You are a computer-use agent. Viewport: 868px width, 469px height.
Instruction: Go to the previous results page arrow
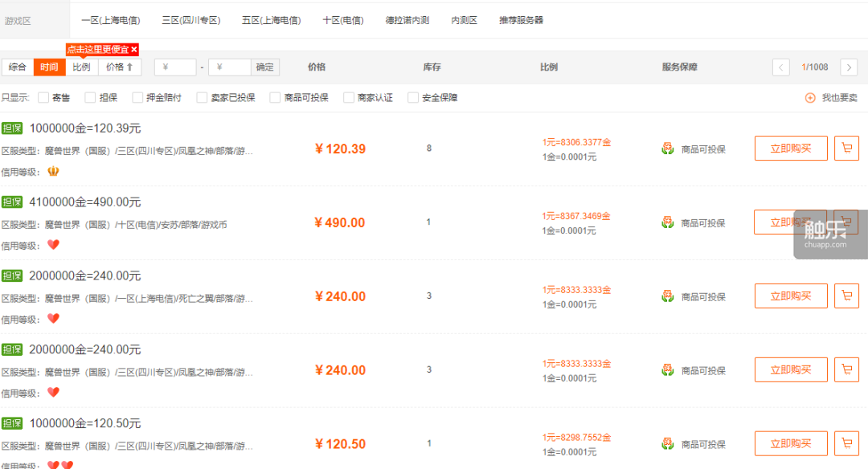pyautogui.click(x=781, y=67)
